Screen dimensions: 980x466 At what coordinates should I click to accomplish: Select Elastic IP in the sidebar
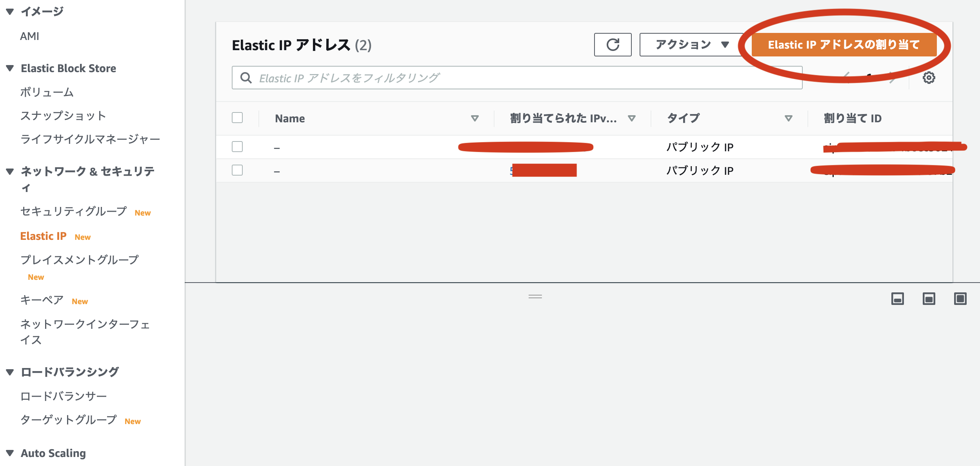[x=44, y=236]
